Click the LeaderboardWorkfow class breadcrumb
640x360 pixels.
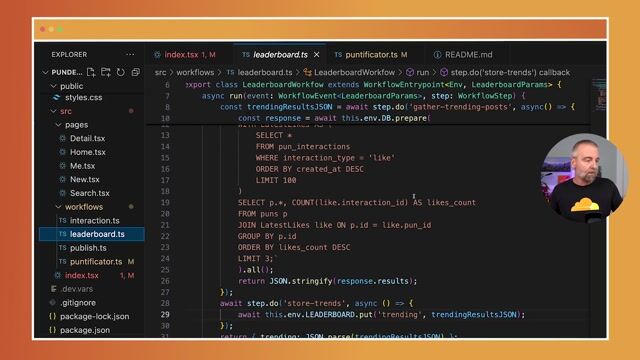tap(354, 73)
